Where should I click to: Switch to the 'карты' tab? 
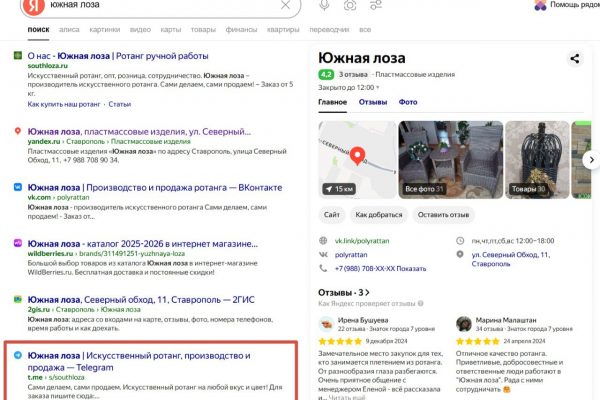click(171, 29)
